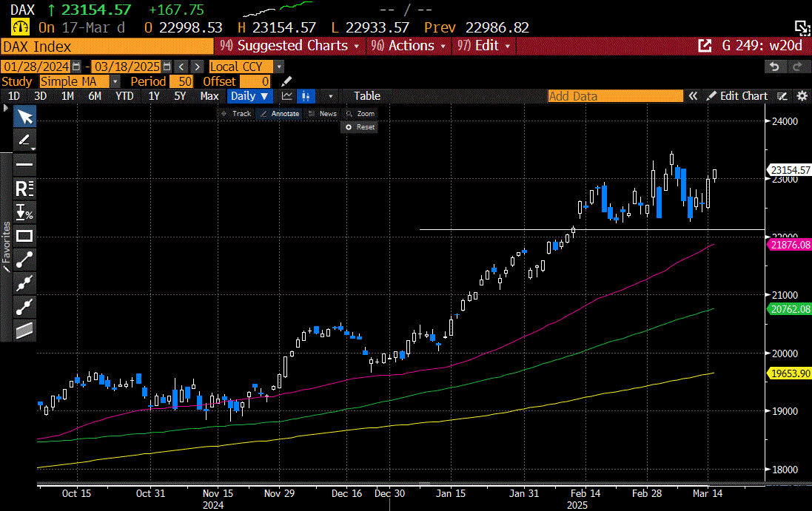This screenshot has width=812, height=511.
Task: Open chart type options dropdown arrow
Action: coord(330,96)
